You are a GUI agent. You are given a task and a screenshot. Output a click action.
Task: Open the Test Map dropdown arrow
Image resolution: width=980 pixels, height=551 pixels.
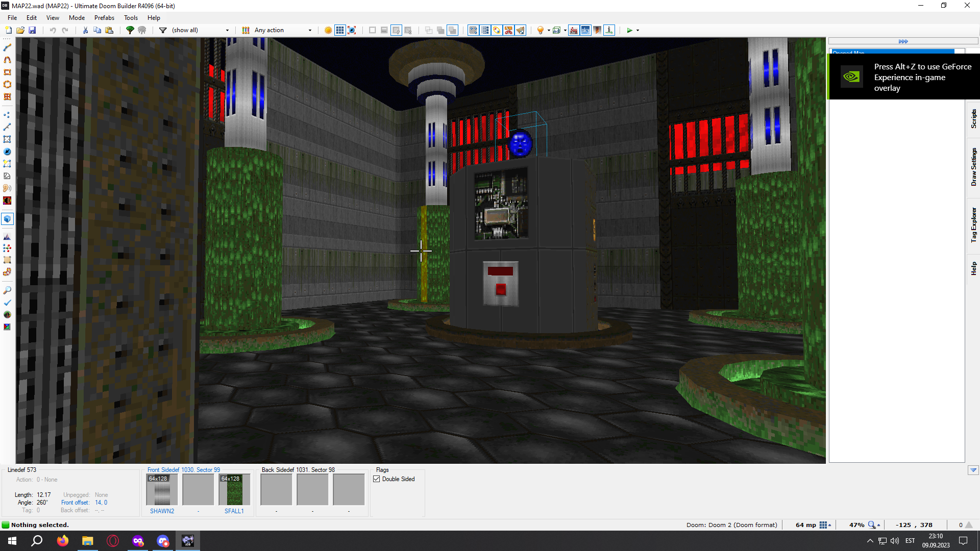point(638,30)
